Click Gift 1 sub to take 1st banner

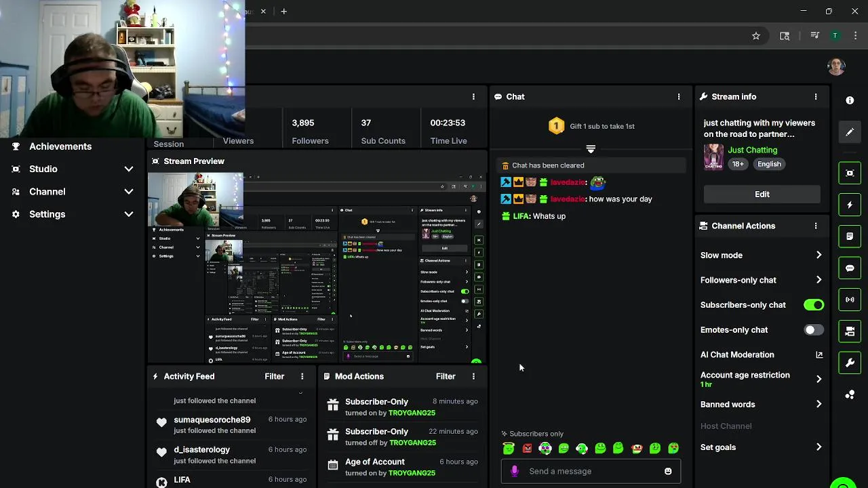591,126
